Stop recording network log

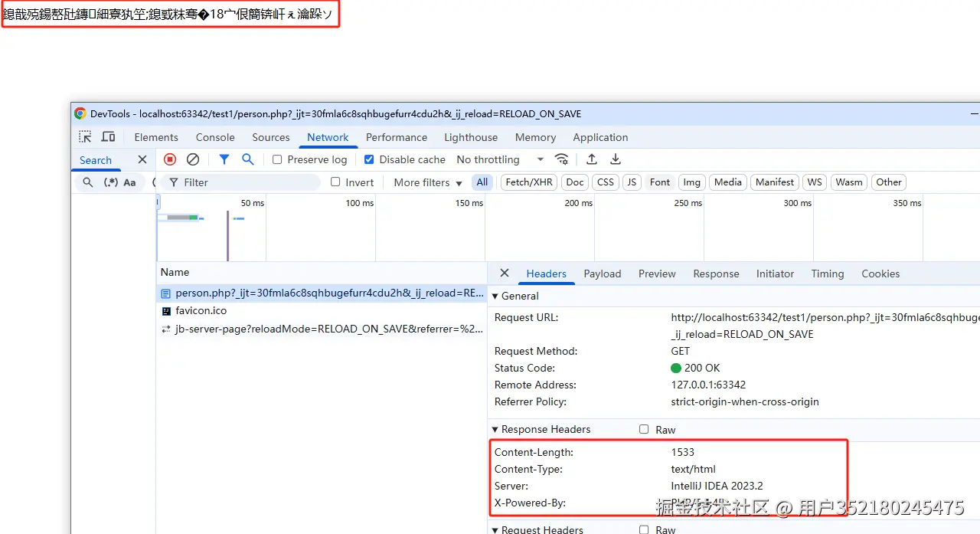[x=170, y=159]
